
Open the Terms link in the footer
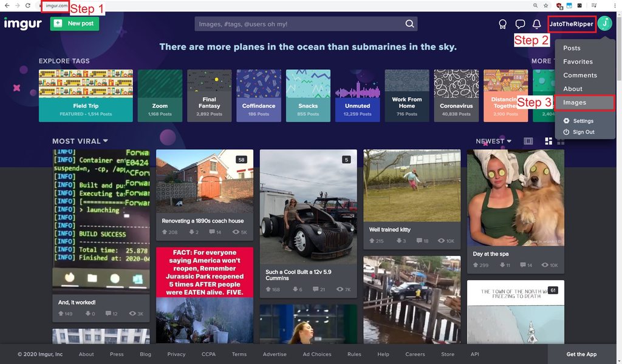pyautogui.click(x=239, y=354)
